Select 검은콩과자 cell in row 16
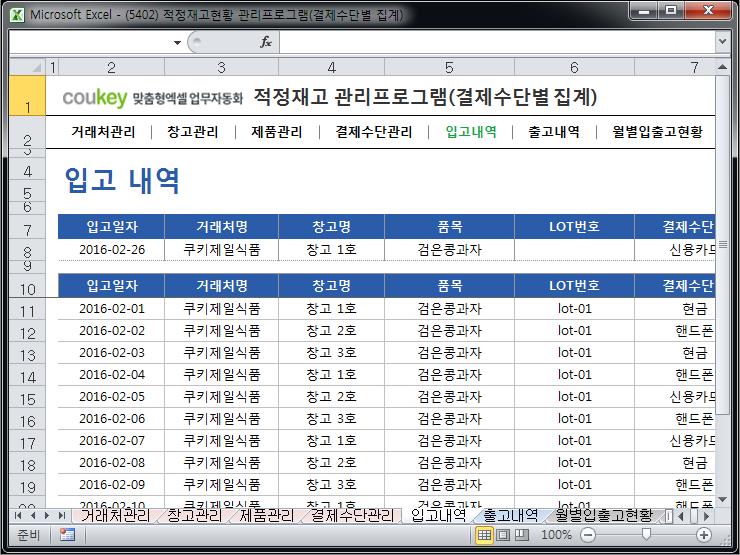 click(449, 419)
